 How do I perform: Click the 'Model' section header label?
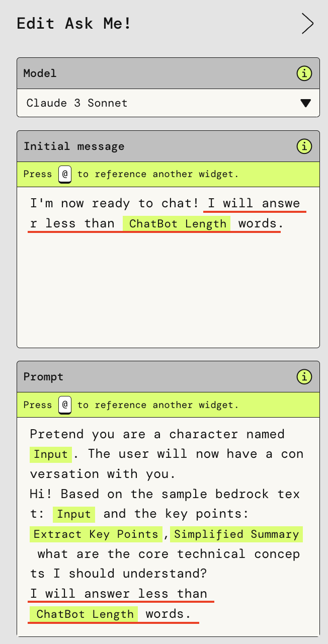click(x=40, y=73)
